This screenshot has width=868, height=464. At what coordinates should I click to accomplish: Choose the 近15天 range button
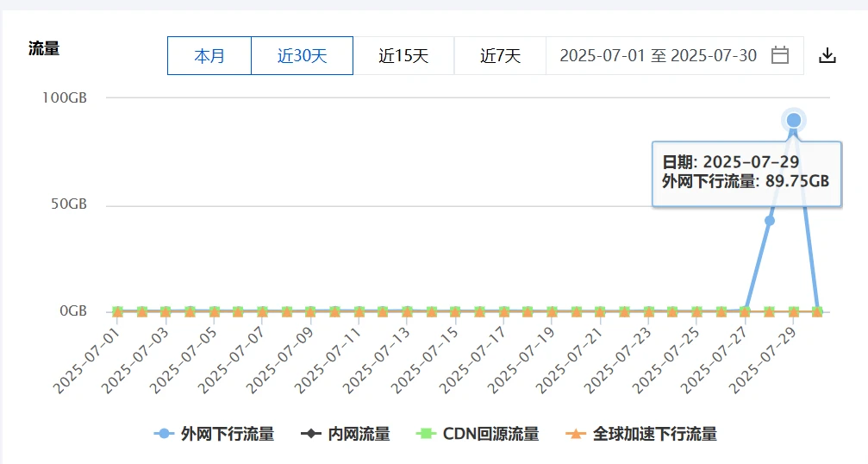tap(403, 56)
